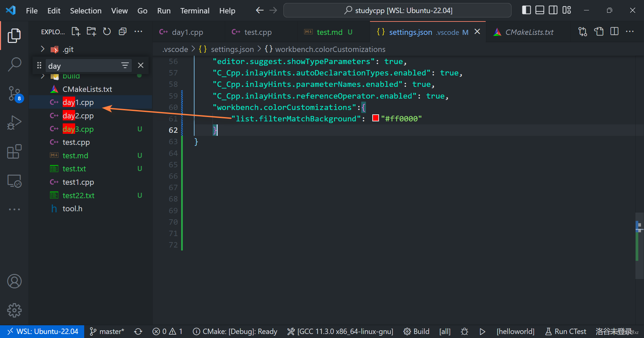Expand the .git folder
The width and height of the screenshot is (644, 338).
click(x=43, y=49)
